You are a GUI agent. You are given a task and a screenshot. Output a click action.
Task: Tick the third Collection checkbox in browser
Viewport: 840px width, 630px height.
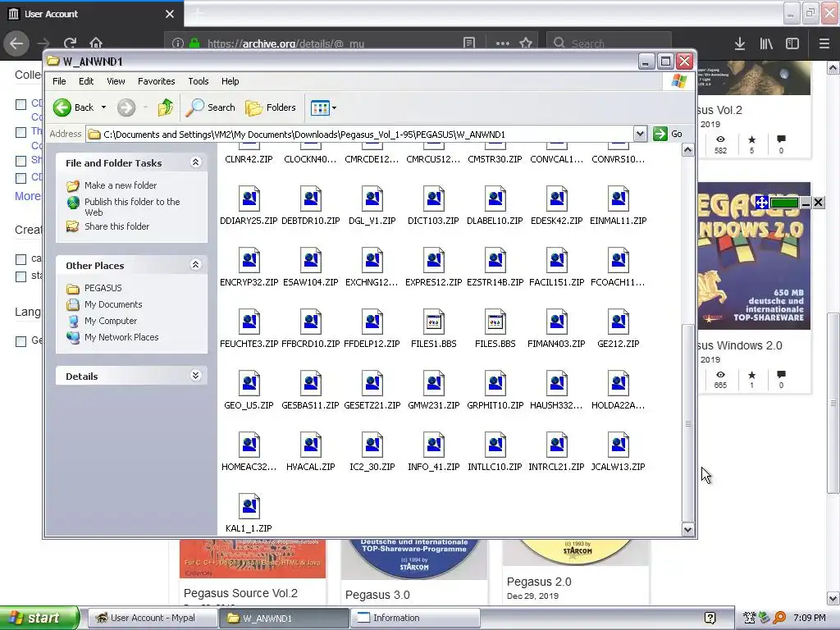[x=21, y=161]
